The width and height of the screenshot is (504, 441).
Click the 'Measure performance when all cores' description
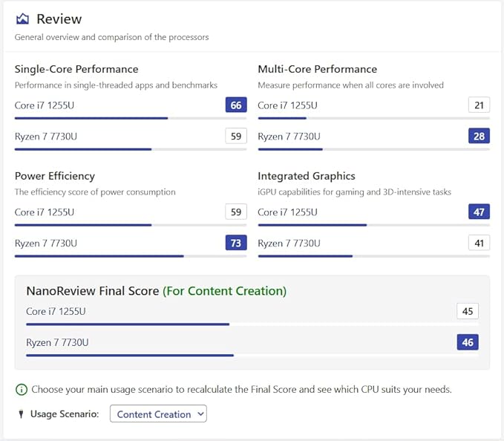(350, 85)
